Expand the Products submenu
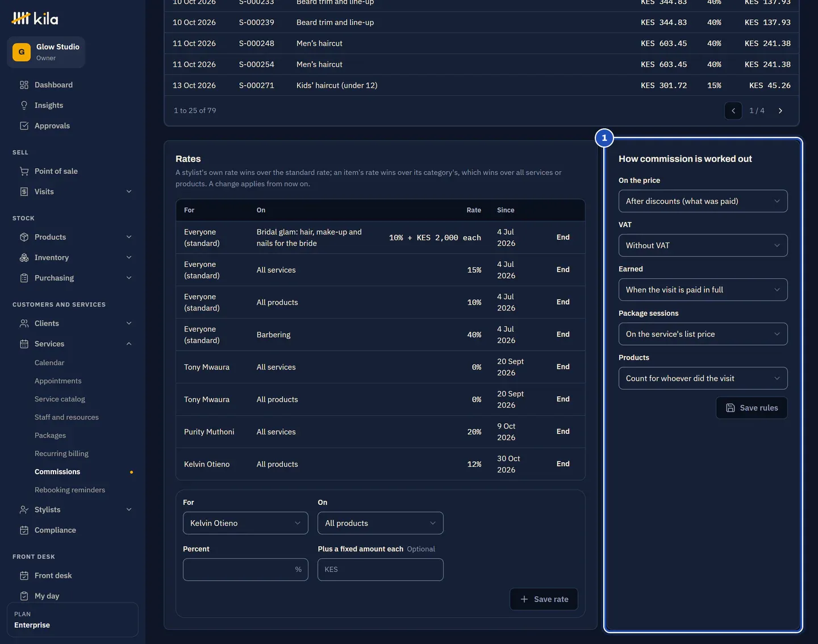The width and height of the screenshot is (818, 644). (129, 237)
